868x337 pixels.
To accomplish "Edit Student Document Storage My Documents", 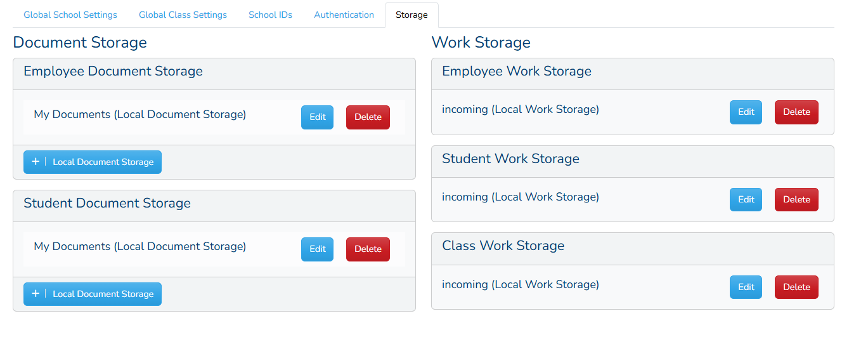I will coord(317,249).
